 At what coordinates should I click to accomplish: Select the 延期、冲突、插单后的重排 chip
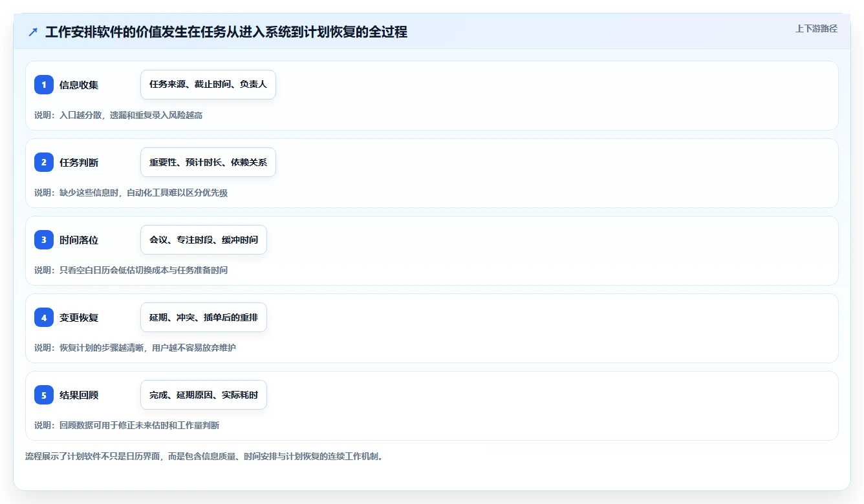coord(204,317)
